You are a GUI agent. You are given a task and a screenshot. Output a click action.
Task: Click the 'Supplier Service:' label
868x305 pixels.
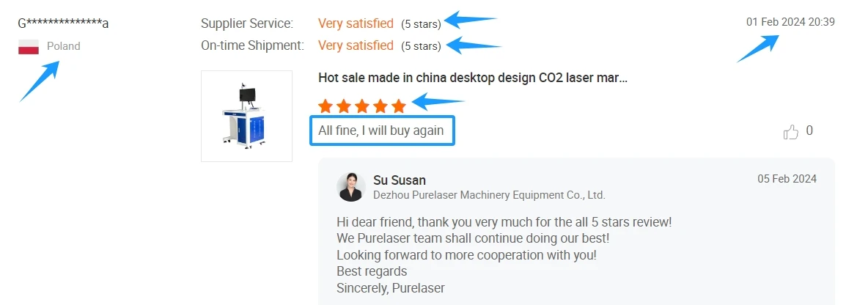[x=247, y=23]
